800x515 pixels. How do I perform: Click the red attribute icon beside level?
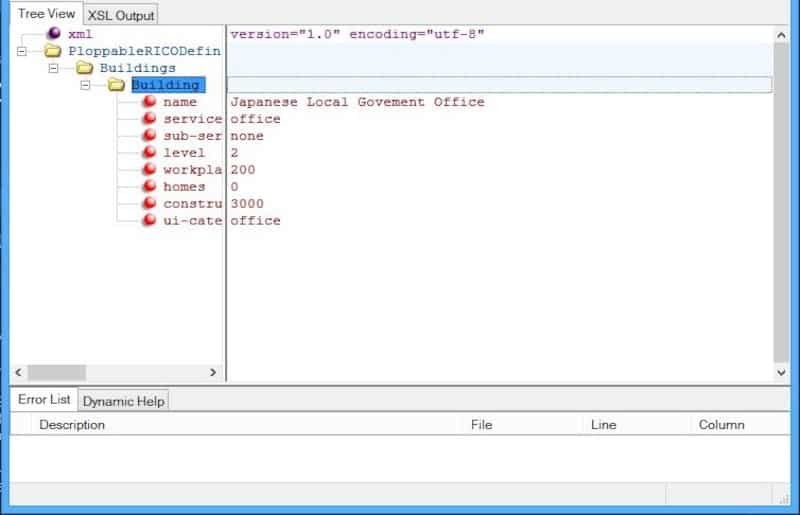(149, 153)
